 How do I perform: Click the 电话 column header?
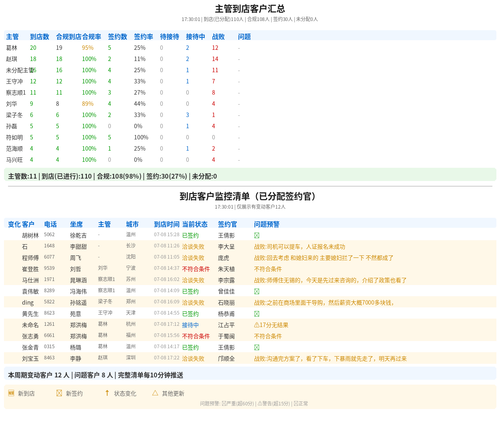(x=50, y=224)
